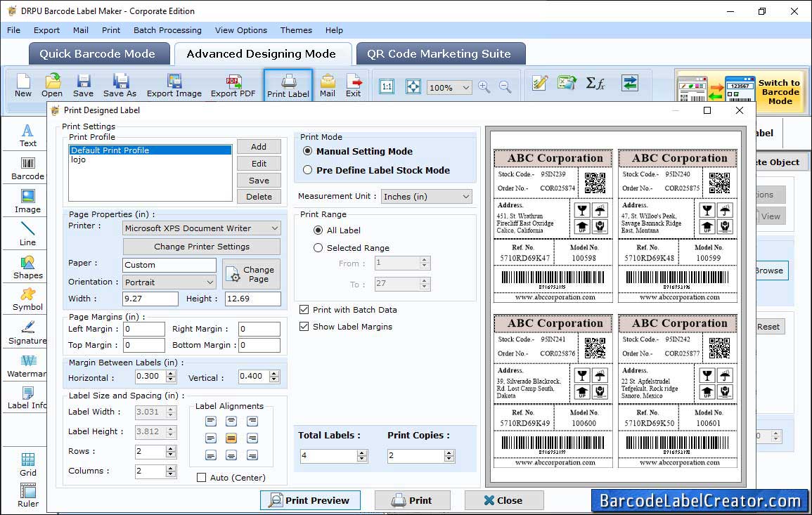Click the fit-to-window zoom icon
The width and height of the screenshot is (812, 515).
[x=413, y=86]
